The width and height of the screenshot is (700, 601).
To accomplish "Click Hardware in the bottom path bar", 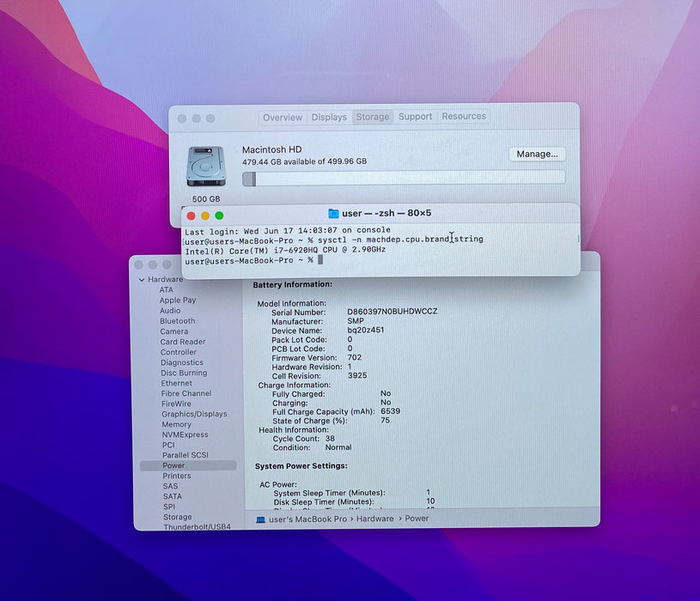I will point(375,519).
